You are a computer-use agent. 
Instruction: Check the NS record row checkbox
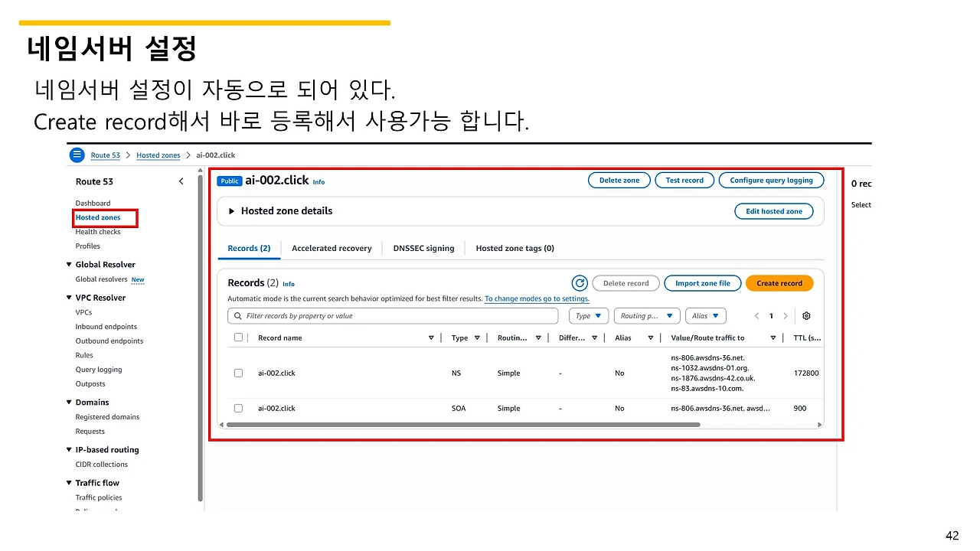[238, 373]
